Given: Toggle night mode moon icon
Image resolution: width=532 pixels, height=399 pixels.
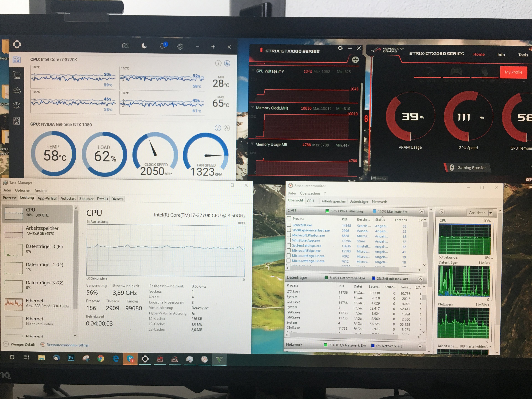Looking at the screenshot, I should (x=144, y=45).
